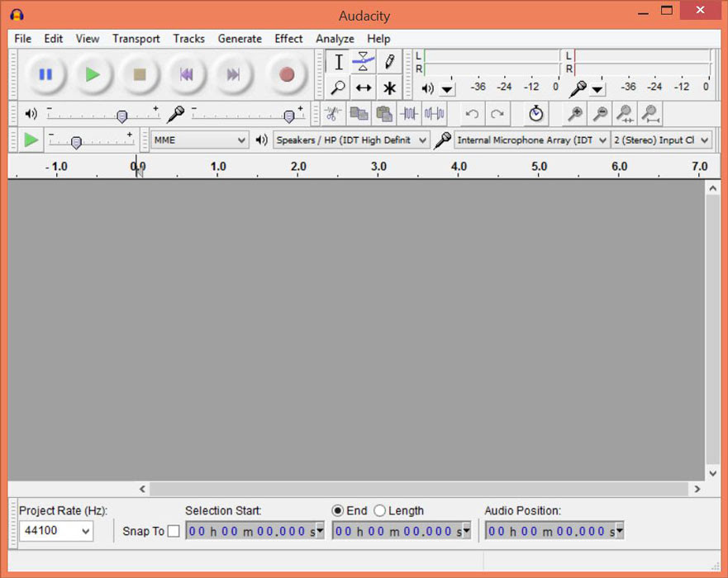
Task: Click the output volume slider handle
Action: point(121,116)
